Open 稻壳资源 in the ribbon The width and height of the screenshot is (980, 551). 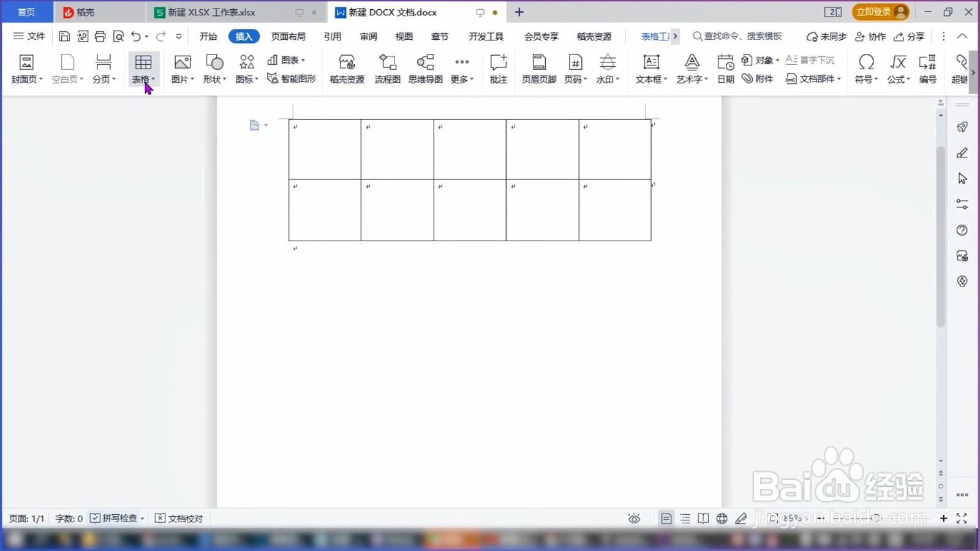coord(347,69)
